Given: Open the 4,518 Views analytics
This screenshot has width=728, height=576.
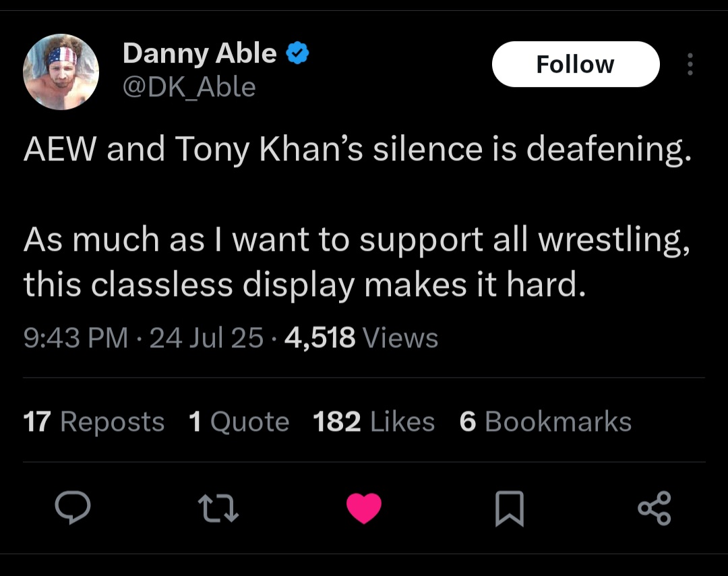Looking at the screenshot, I should coord(362,337).
